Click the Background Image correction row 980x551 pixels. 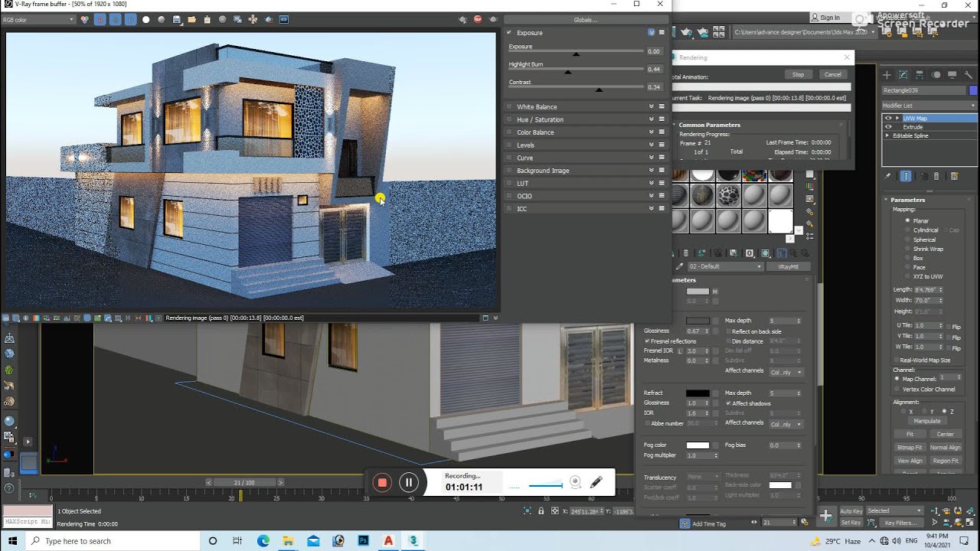584,171
